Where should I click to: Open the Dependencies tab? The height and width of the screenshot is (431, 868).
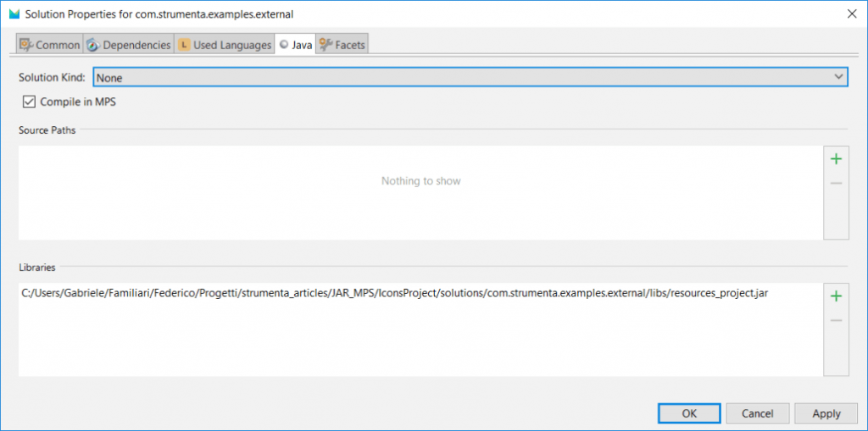pos(129,45)
